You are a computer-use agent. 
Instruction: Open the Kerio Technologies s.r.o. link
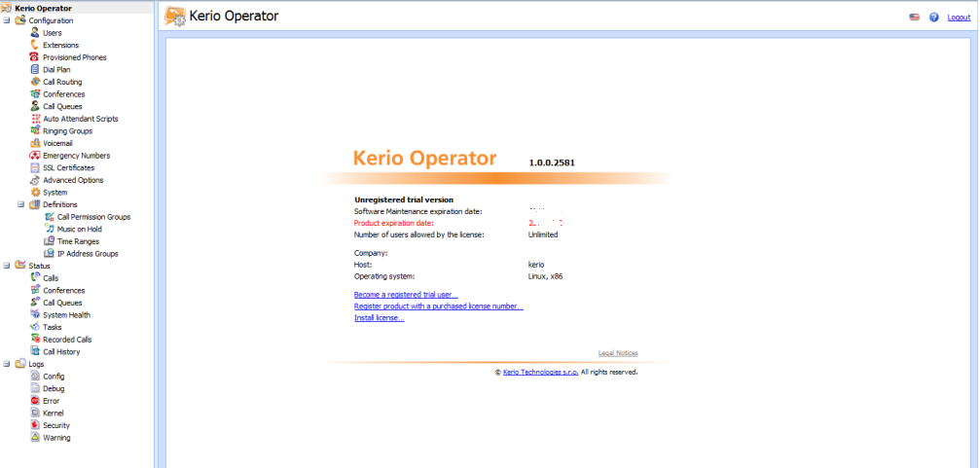pyautogui.click(x=541, y=372)
